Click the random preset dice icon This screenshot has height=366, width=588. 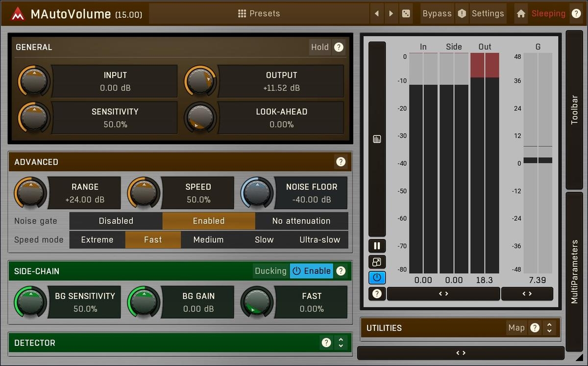[406, 14]
